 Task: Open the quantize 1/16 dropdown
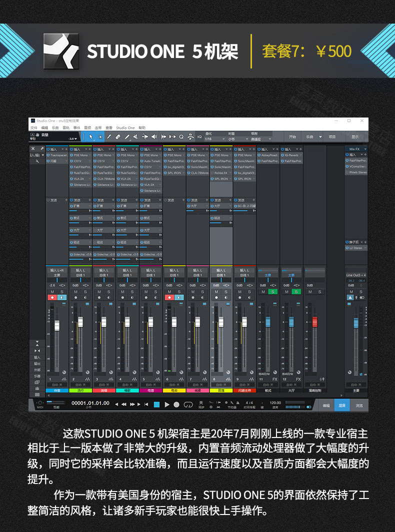215,139
